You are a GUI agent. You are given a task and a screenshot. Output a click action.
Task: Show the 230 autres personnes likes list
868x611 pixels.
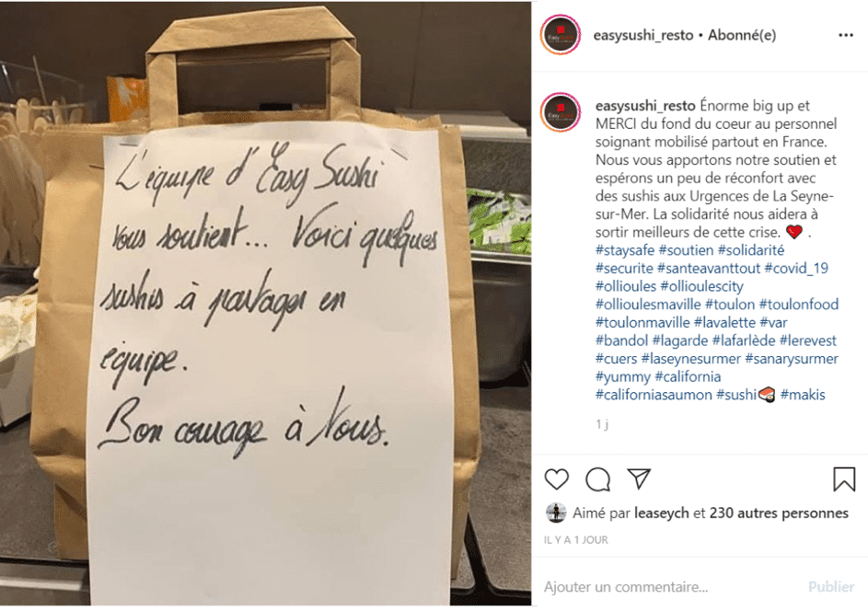pyautogui.click(x=779, y=513)
